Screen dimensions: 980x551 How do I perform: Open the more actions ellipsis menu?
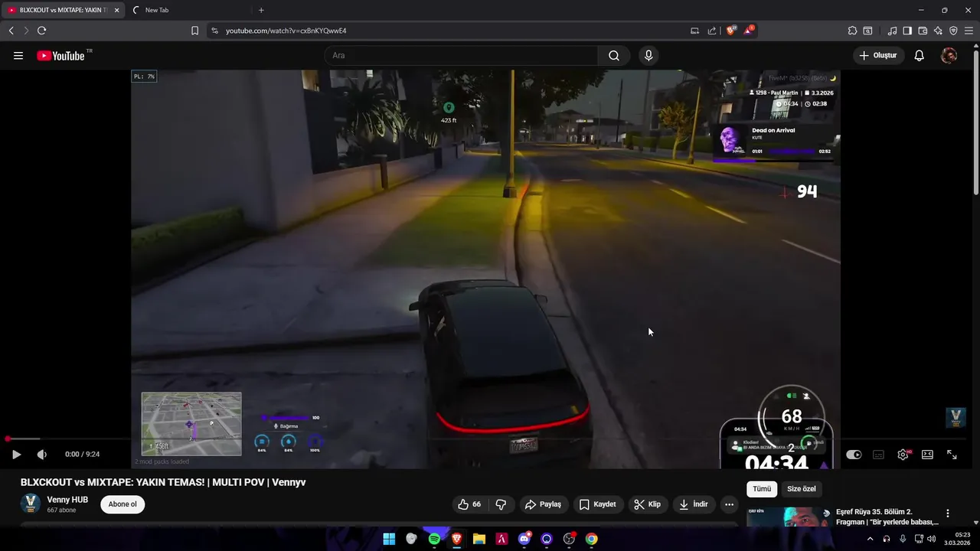tap(729, 504)
